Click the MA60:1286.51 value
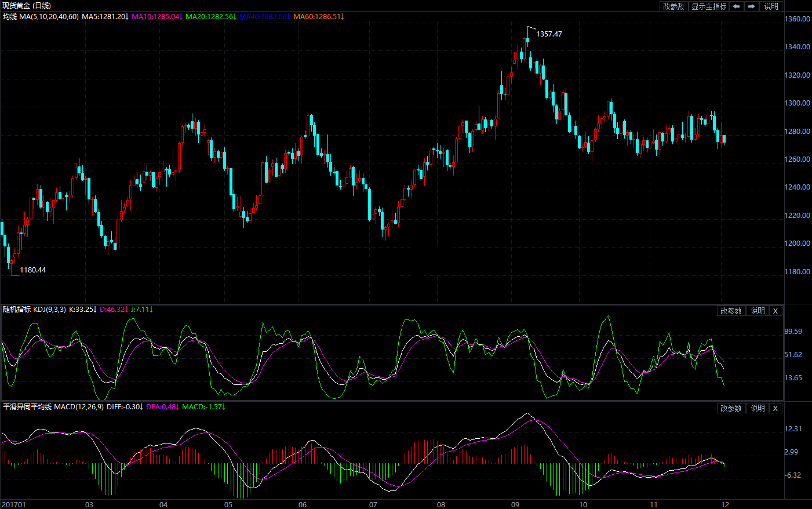This screenshot has height=509, width=812. click(319, 17)
